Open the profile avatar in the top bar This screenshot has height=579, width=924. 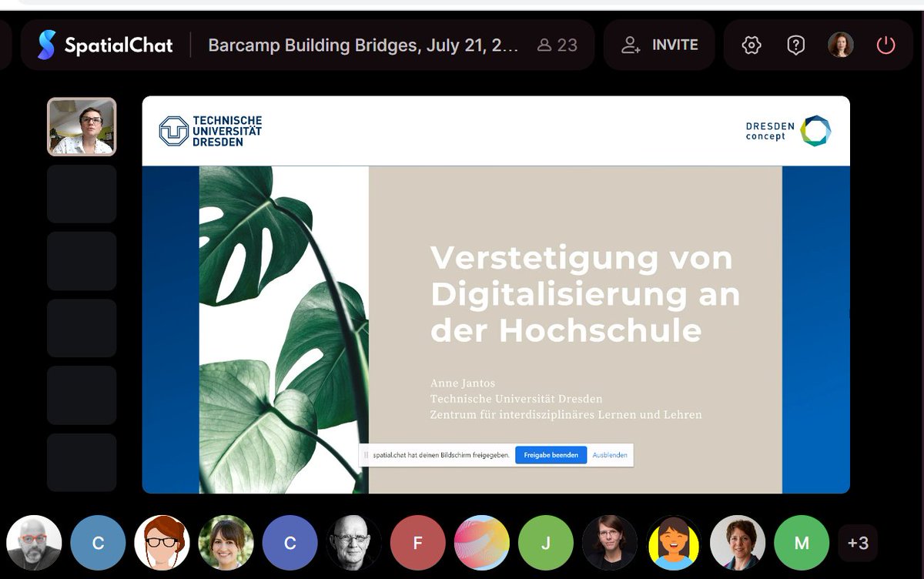point(841,45)
